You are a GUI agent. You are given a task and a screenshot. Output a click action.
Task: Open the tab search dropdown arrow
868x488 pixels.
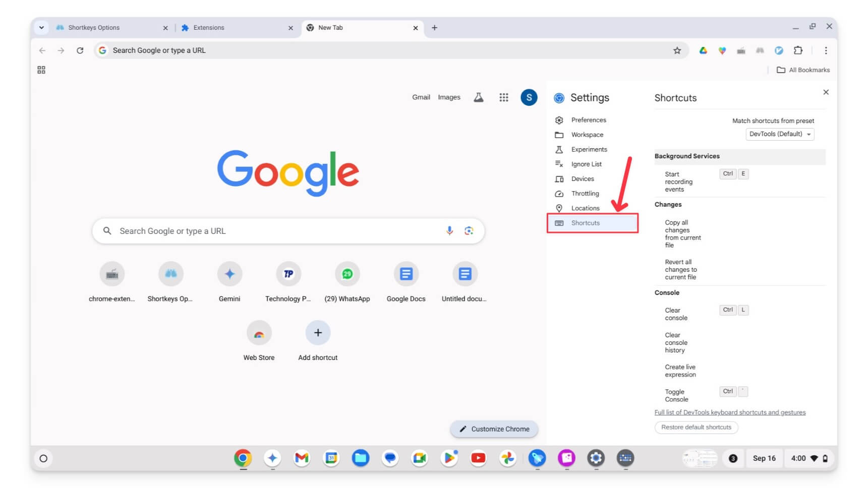coord(41,28)
